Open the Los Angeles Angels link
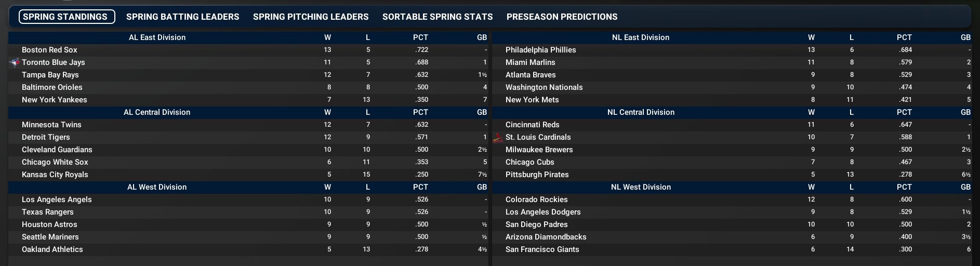 tap(57, 199)
